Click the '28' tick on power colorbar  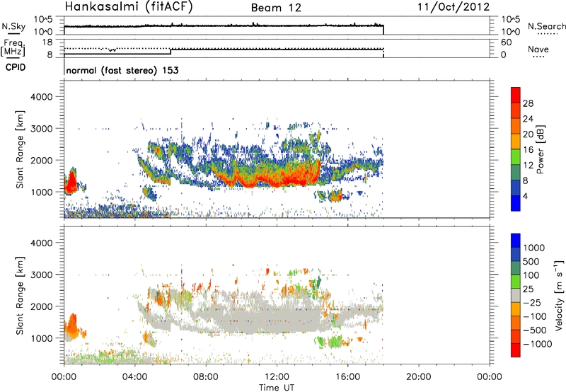(x=528, y=103)
